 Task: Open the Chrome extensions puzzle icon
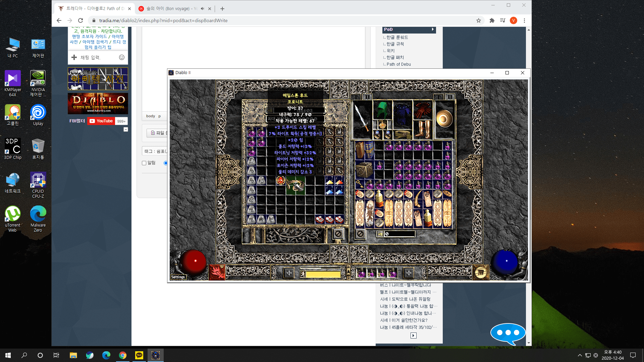coord(492,20)
